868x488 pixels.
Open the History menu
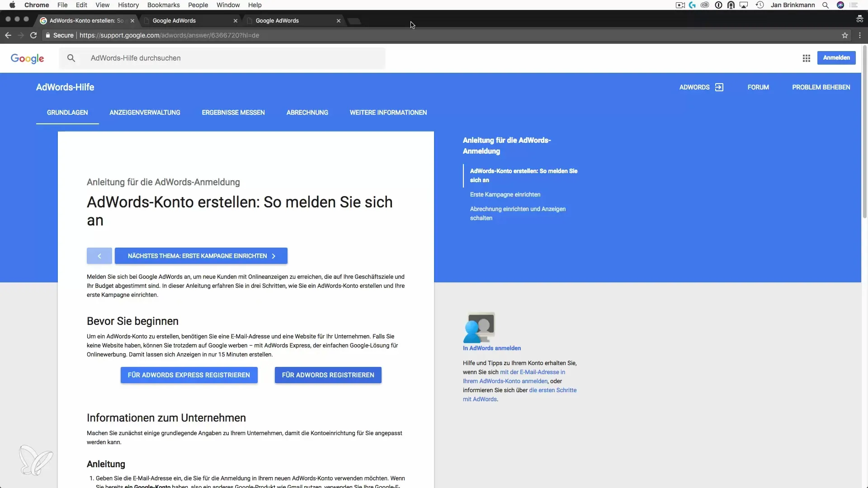click(x=128, y=5)
